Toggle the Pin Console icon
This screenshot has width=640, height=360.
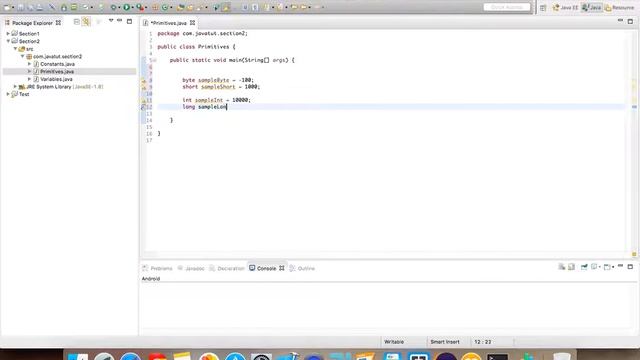(x=584, y=267)
